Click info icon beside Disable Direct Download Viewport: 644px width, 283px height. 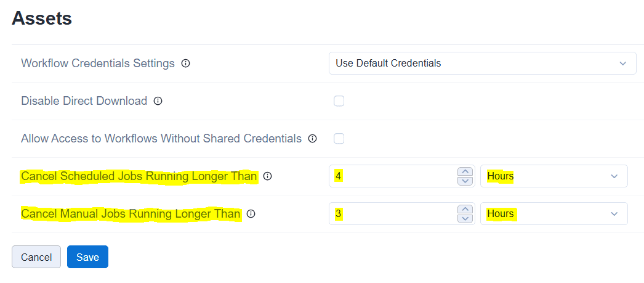pos(158,101)
